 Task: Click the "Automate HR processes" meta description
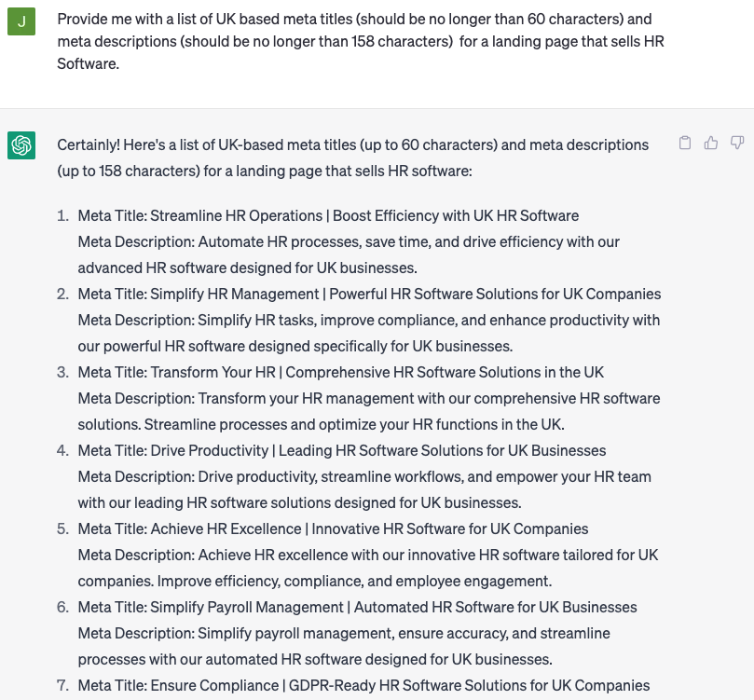[x=348, y=254]
